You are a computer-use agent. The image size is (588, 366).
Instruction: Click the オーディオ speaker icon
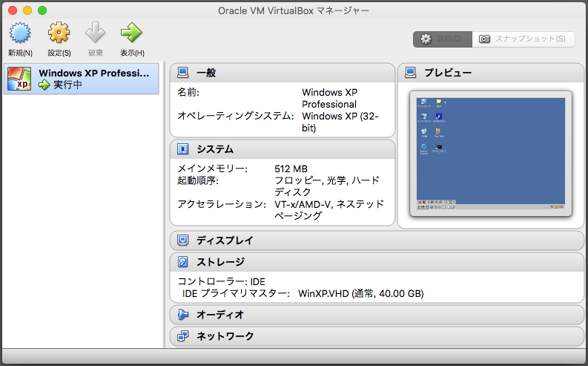click(183, 315)
